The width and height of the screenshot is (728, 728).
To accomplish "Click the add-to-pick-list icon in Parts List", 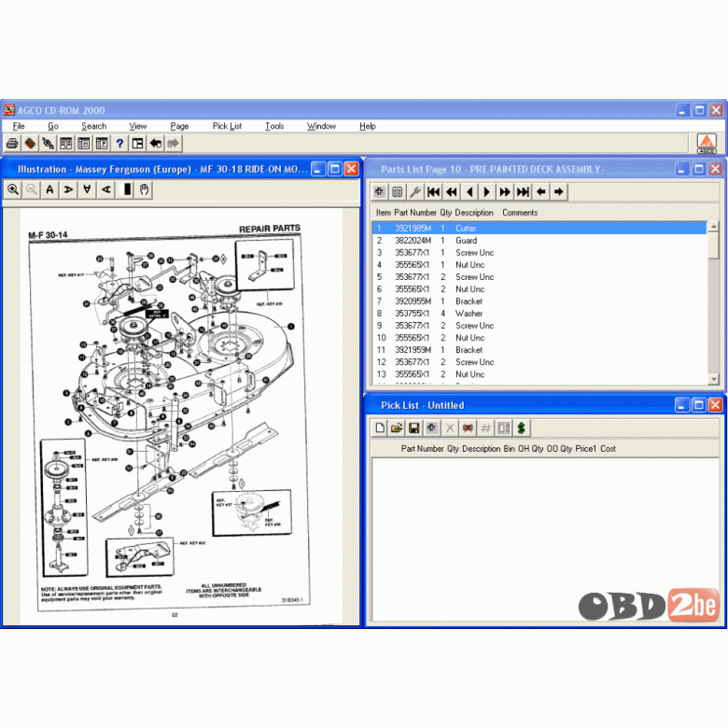I will tap(379, 191).
